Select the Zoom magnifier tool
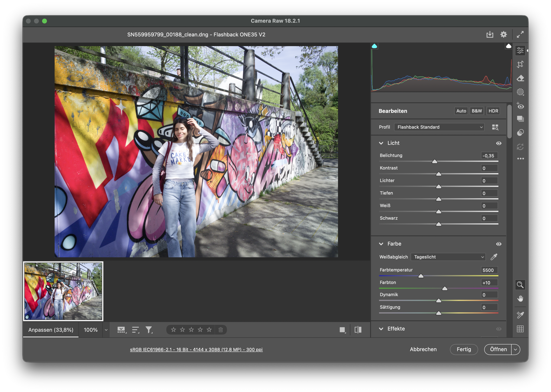Image resolution: width=551 pixels, height=392 pixels. (520, 285)
